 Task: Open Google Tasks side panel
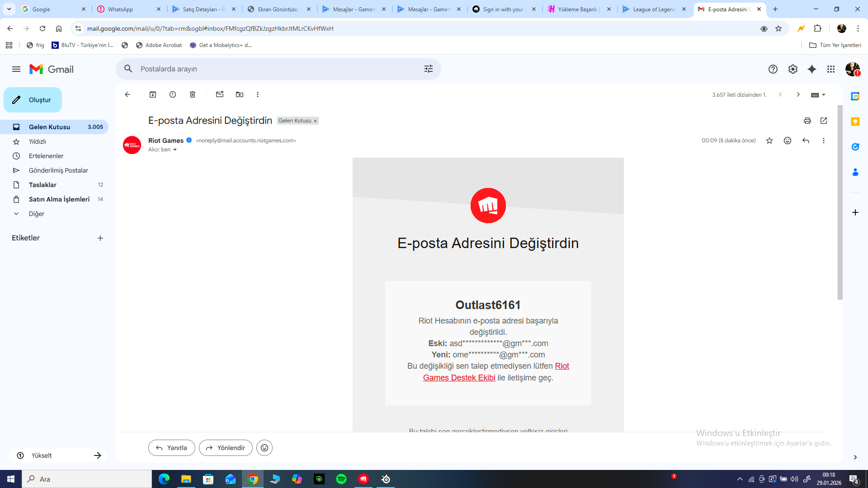click(x=855, y=147)
